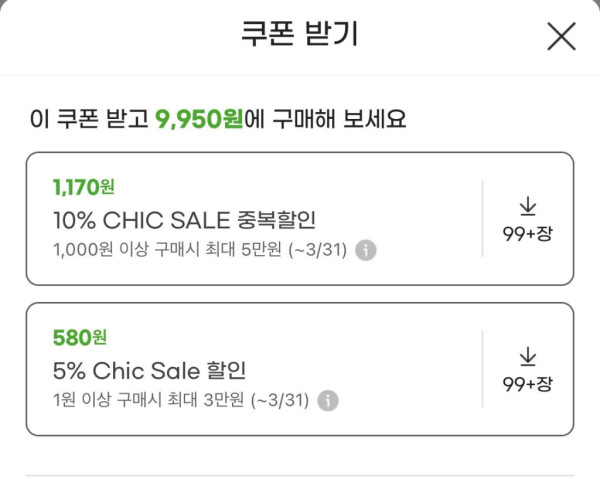Image resolution: width=600 pixels, height=486 pixels.
Task: Select the 10% CHIC SALE 중복할인 title
Action: 190,219
